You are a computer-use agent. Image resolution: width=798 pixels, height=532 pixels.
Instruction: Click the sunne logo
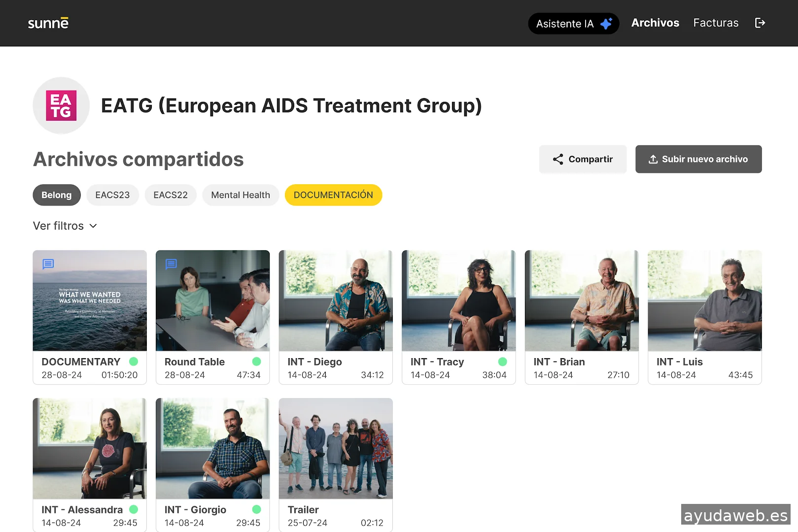48,23
